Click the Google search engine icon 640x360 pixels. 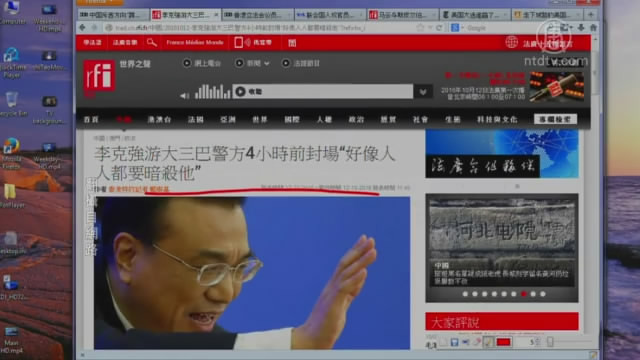tap(455, 28)
